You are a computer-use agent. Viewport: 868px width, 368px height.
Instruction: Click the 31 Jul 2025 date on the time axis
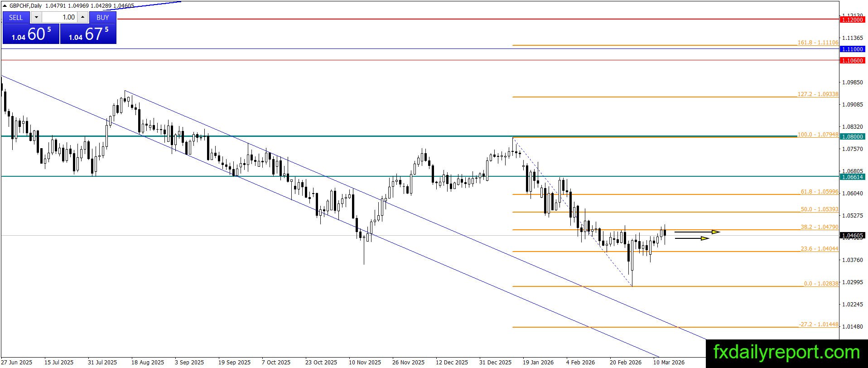coord(102,363)
